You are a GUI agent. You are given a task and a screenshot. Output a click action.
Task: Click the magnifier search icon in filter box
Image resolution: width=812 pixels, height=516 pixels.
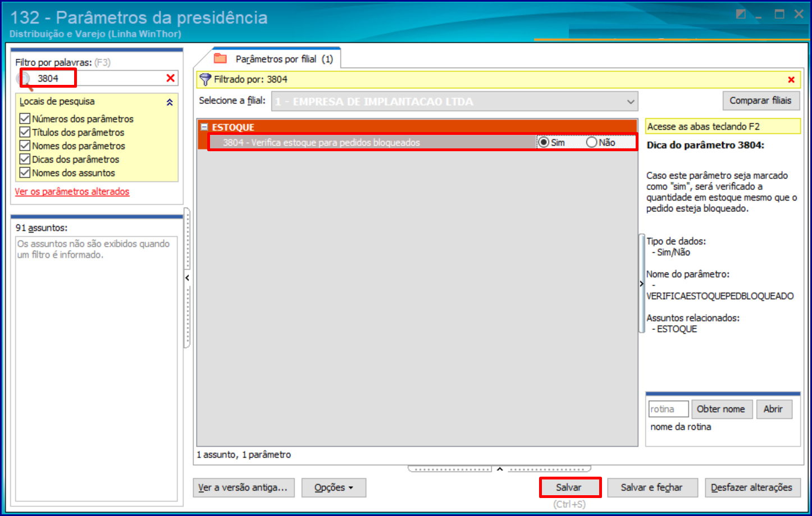point(25,79)
